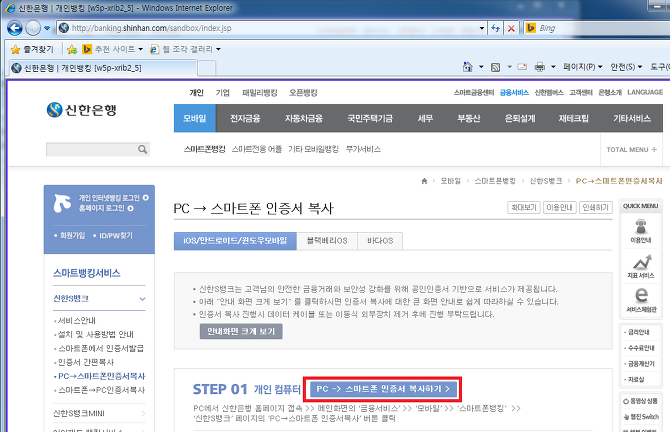
Task: Select the 부동산 main menu item
Action: (469, 118)
